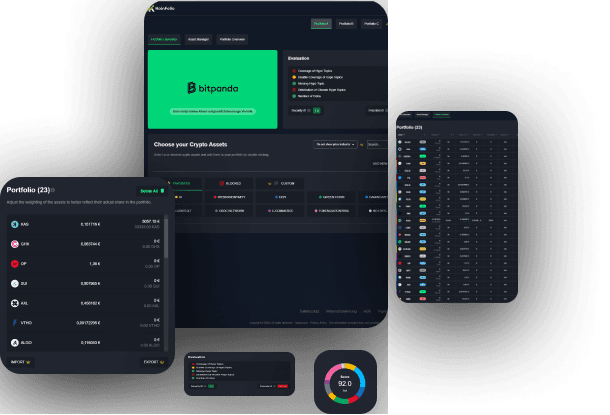Screen dimensions: 610x415
Task: Click the OP price 1,38 € value
Action: (95, 264)
